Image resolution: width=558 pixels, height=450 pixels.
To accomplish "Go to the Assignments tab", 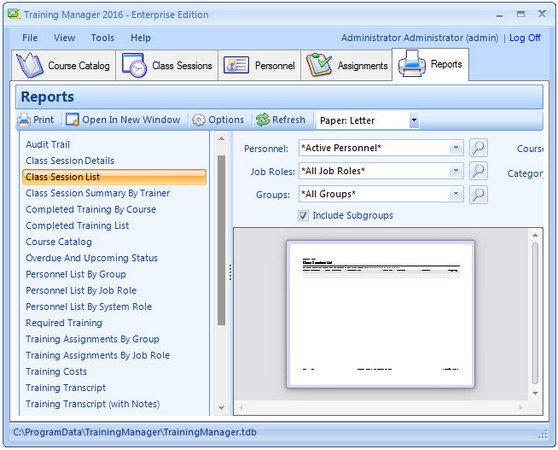I will click(x=347, y=65).
